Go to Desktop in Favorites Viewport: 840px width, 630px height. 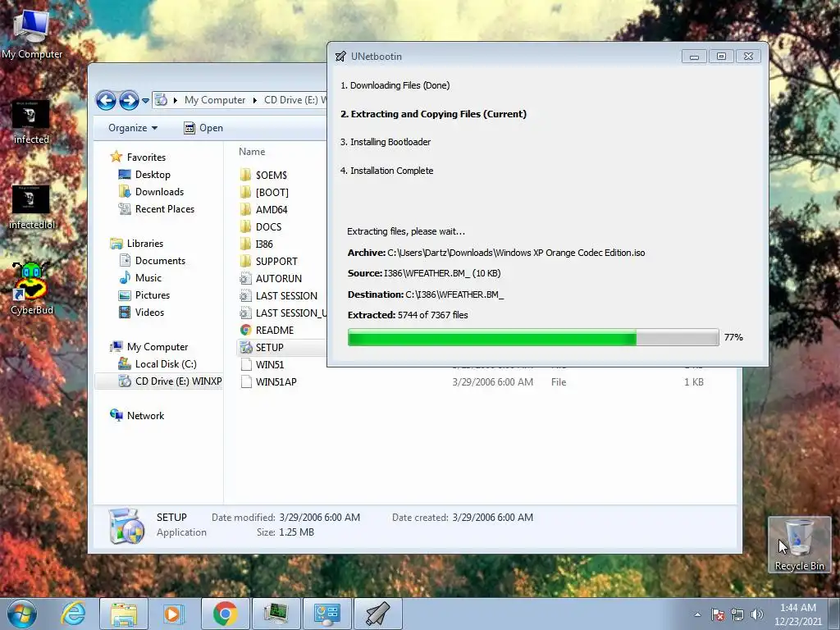coord(144,175)
